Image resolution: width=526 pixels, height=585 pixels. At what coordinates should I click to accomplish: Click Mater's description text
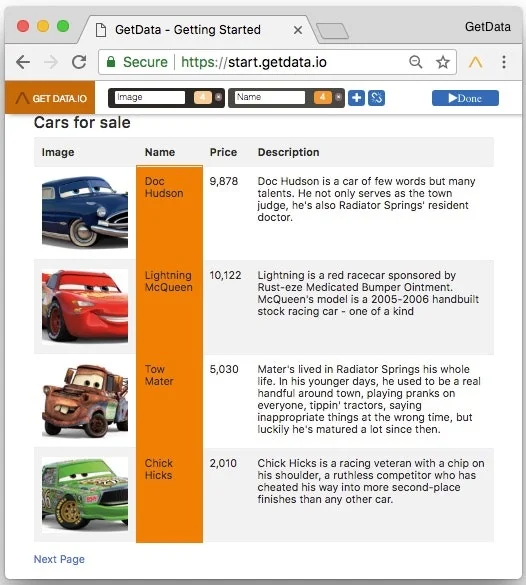369,399
